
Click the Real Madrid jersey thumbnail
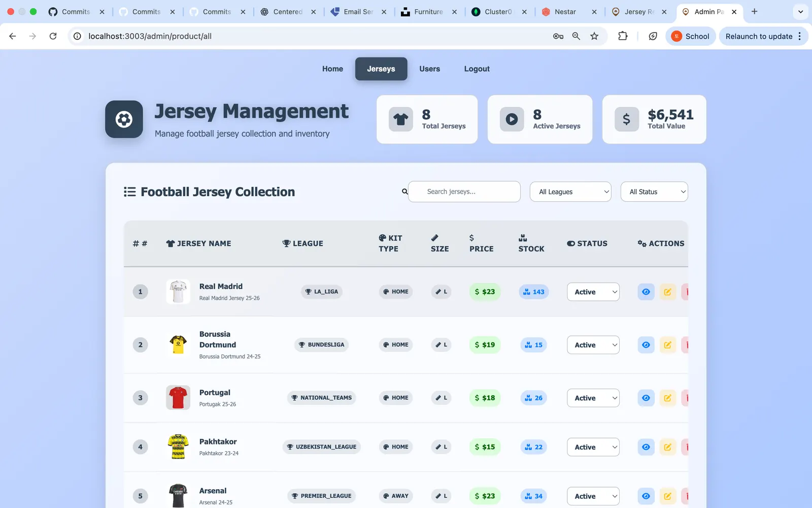point(178,292)
